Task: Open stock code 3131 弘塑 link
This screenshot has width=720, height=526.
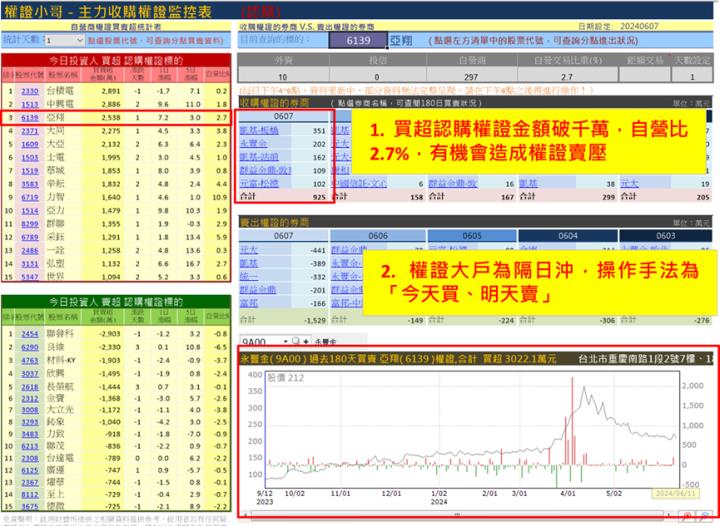Action: click(30, 264)
